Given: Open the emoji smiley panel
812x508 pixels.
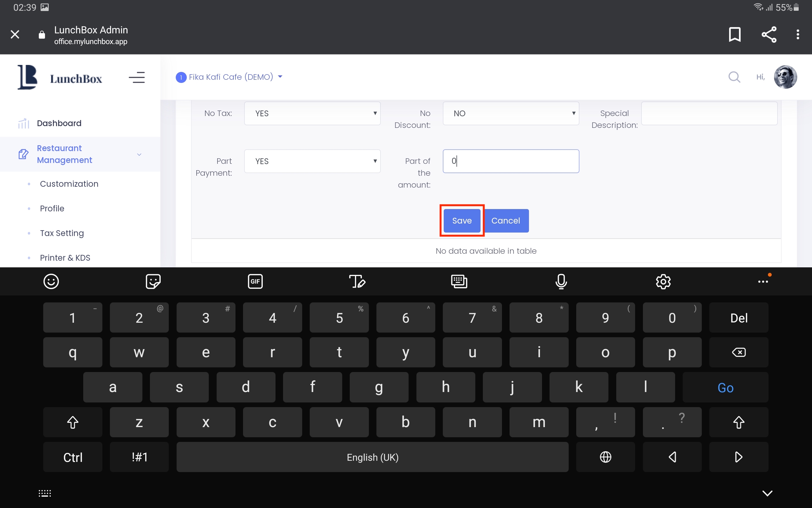Looking at the screenshot, I should tap(51, 282).
